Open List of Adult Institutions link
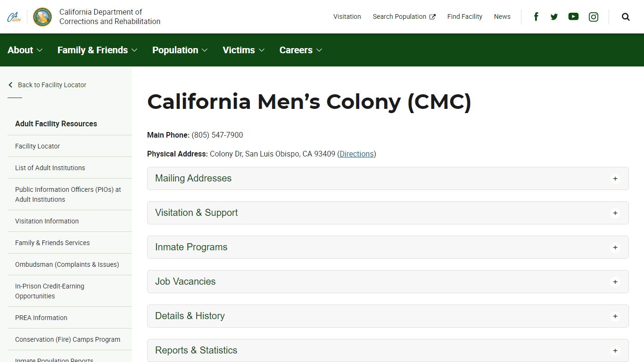 pos(50,168)
